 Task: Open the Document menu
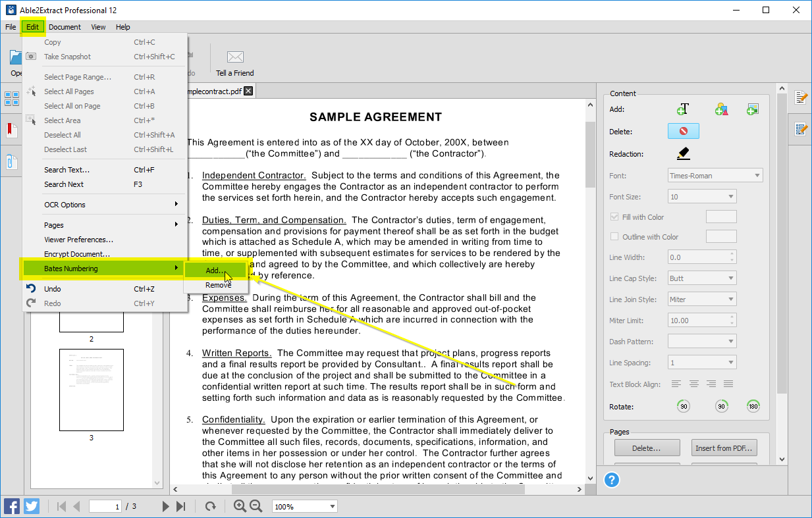click(x=65, y=27)
